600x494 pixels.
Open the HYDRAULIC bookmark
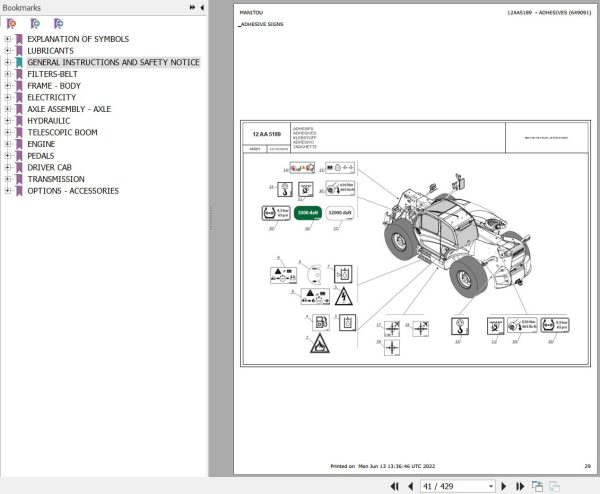point(49,121)
